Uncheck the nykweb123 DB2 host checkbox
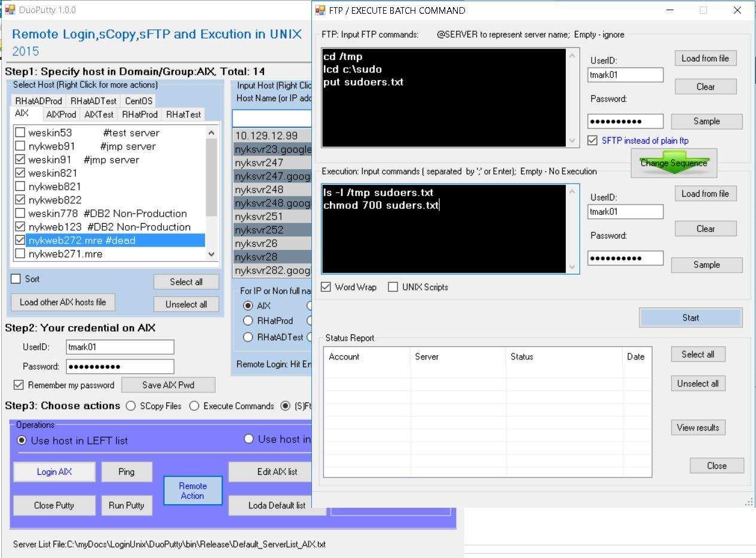Viewport: 756px width, 558px height. tap(20, 227)
